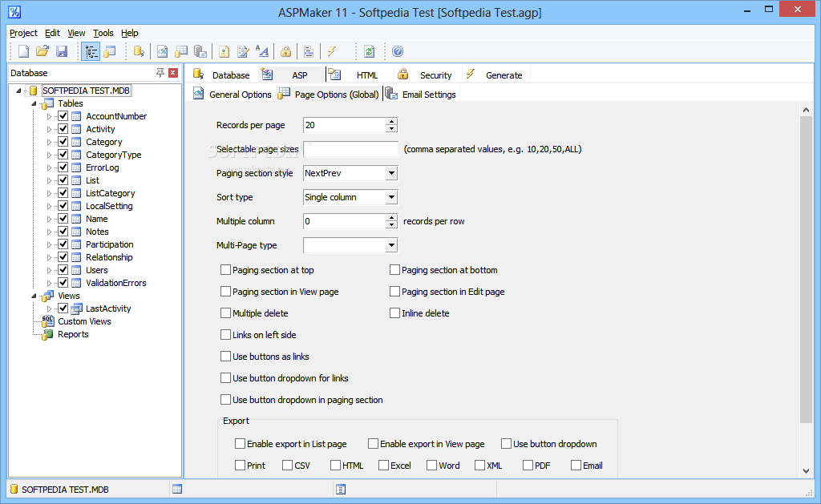Enable Paging section at bottom

(x=394, y=270)
